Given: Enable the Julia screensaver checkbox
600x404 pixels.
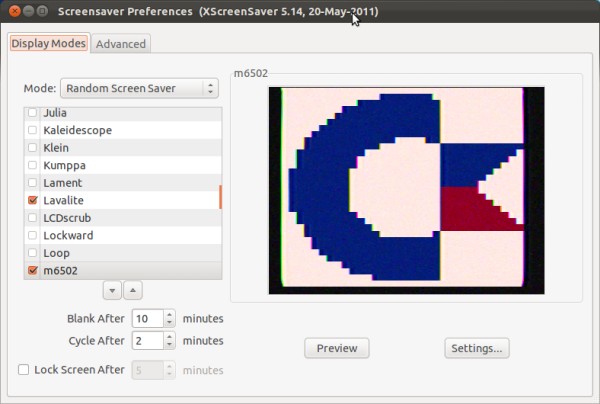Looking at the screenshot, I should coord(33,112).
